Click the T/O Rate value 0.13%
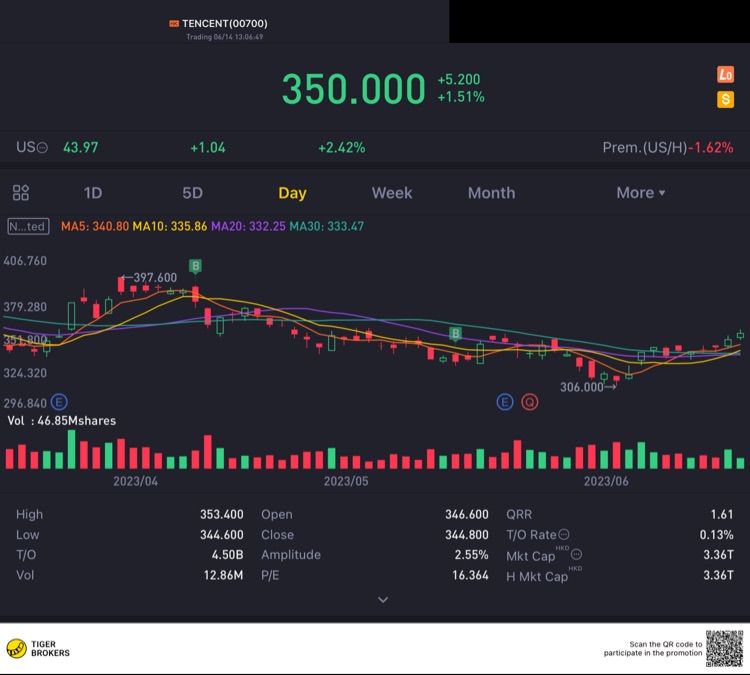The height and width of the screenshot is (675, 750). tap(717, 535)
